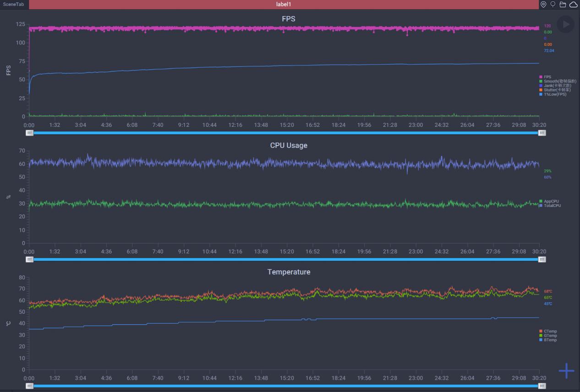Toggle the 1%Low(FPS) series in legend
This screenshot has width=580, height=392.
tap(553, 94)
